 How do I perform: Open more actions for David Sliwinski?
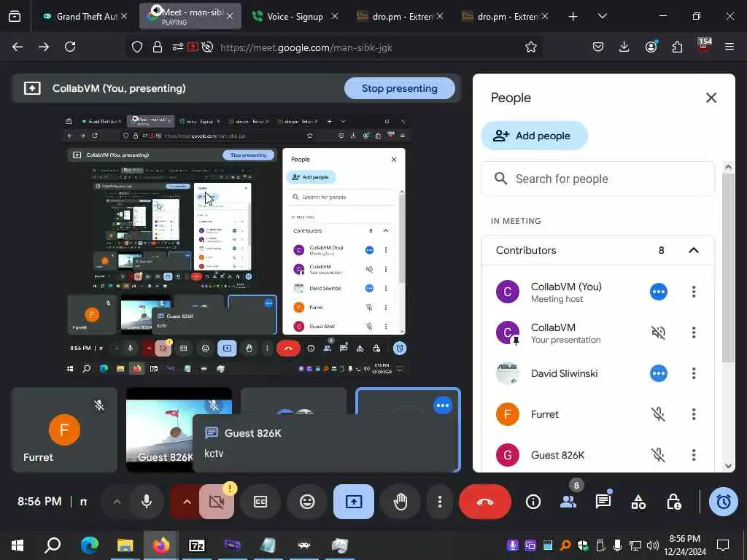coord(694,373)
